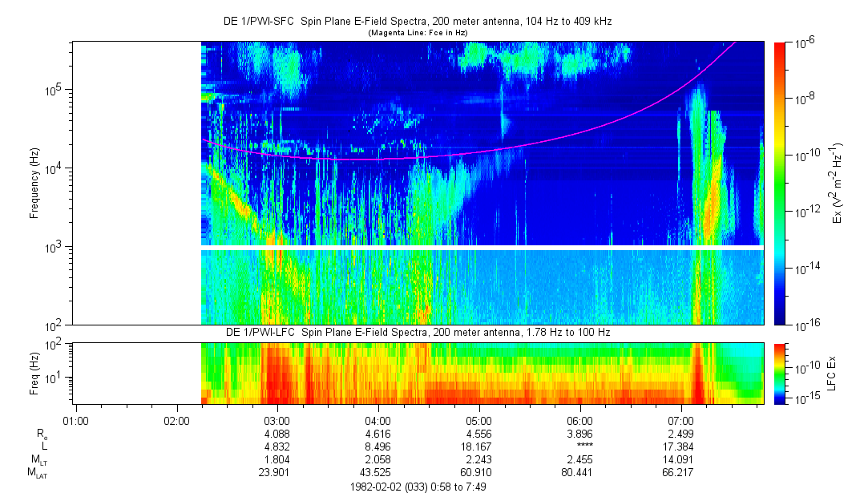The width and height of the screenshot is (868, 497).
Task: Click the lower LFC Ex color bar
Action: click(780, 373)
